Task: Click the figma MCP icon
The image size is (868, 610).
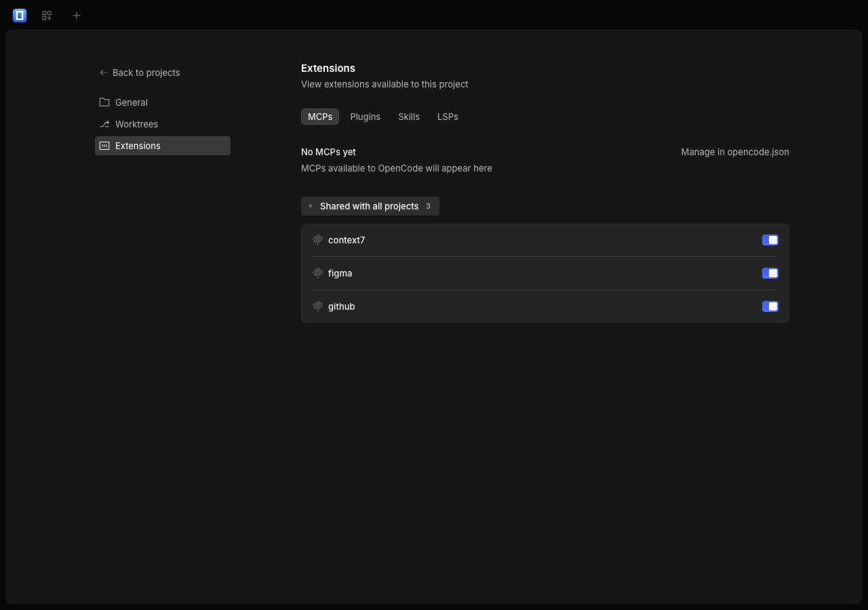Action: [x=317, y=273]
